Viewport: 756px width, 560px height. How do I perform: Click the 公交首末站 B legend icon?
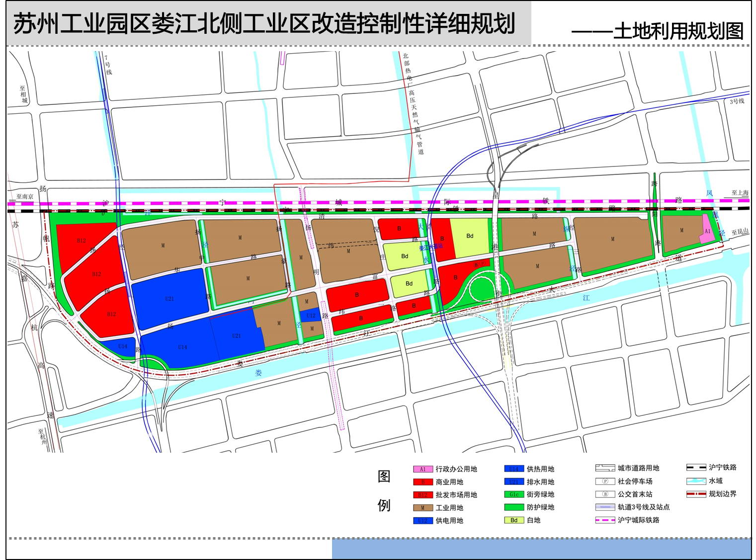click(605, 494)
